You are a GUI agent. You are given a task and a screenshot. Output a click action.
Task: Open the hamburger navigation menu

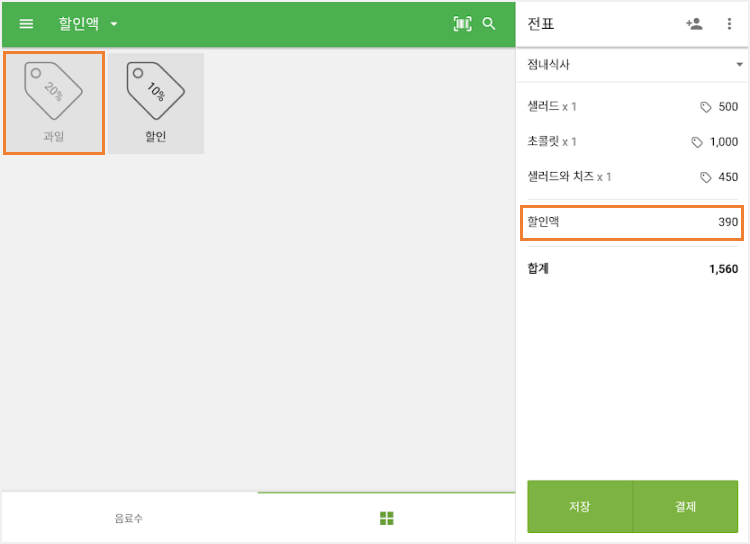pyautogui.click(x=26, y=24)
